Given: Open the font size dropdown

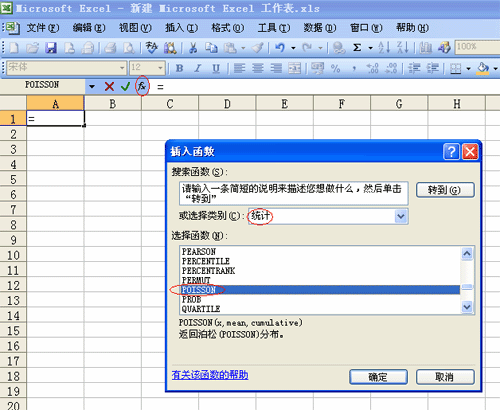Looking at the screenshot, I should (160, 68).
